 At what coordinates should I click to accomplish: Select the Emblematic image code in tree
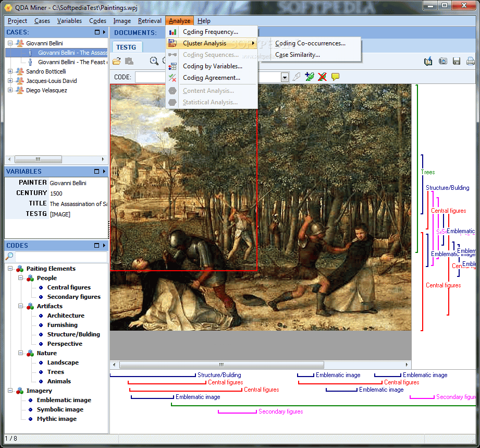click(64, 400)
